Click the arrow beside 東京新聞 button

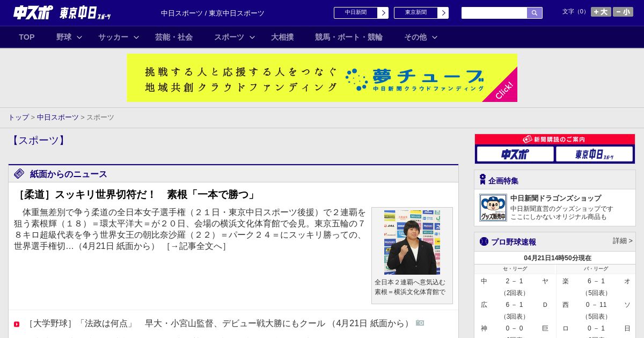pyautogui.click(x=443, y=13)
